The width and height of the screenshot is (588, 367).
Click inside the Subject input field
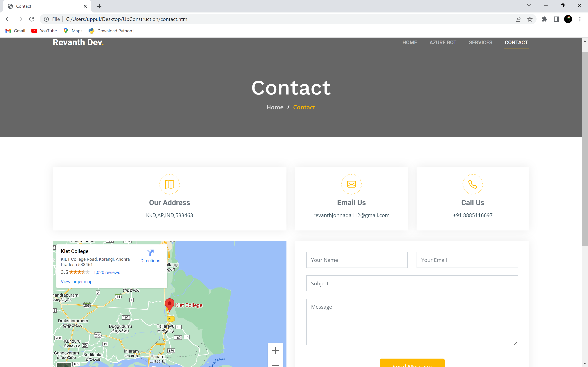[x=412, y=283]
